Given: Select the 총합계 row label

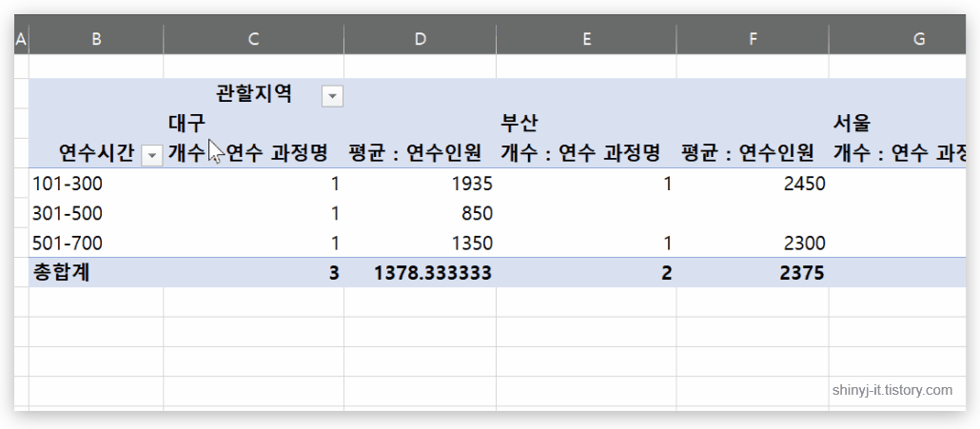Looking at the screenshot, I should [61, 273].
